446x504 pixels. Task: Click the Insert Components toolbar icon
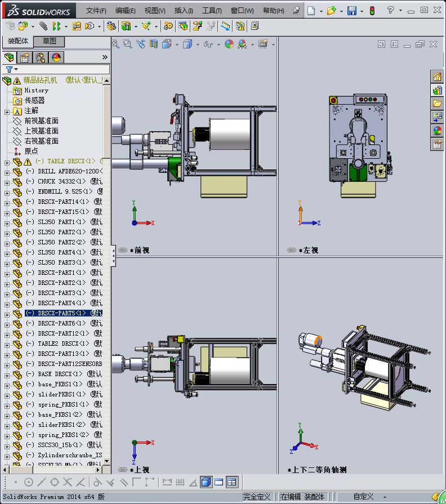[23, 26]
